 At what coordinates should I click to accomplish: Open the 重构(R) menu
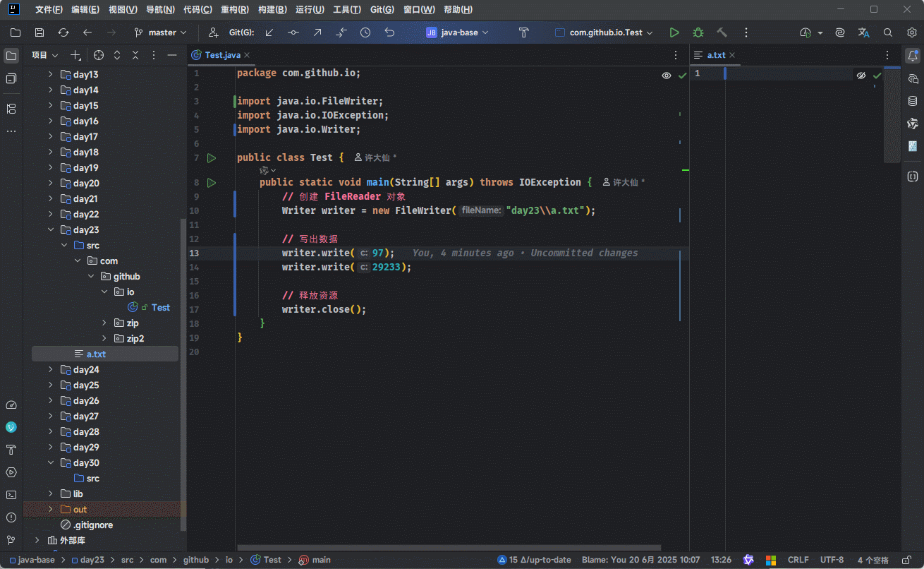[234, 10]
